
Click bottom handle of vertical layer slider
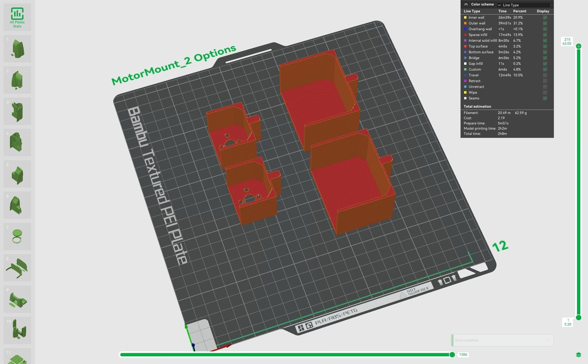pos(578,318)
